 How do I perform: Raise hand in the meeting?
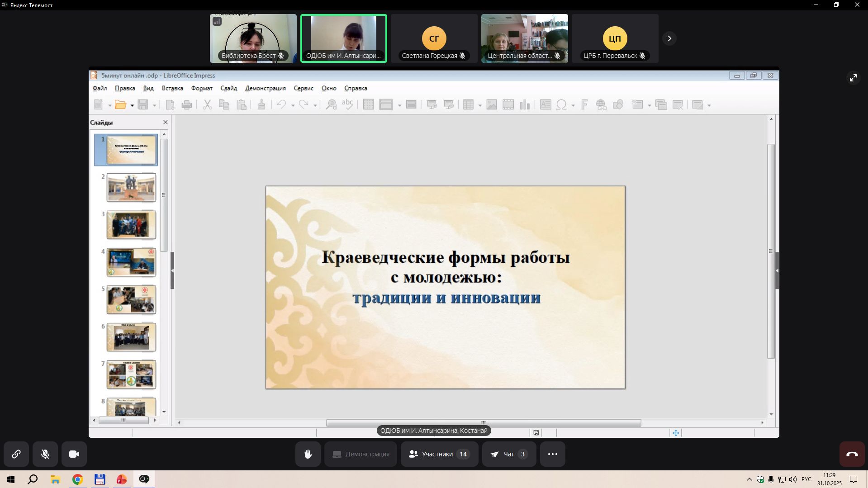coord(308,454)
